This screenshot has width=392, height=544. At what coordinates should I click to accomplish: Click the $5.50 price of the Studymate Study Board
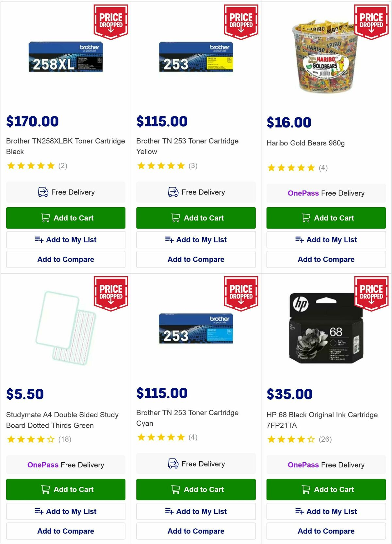click(24, 394)
